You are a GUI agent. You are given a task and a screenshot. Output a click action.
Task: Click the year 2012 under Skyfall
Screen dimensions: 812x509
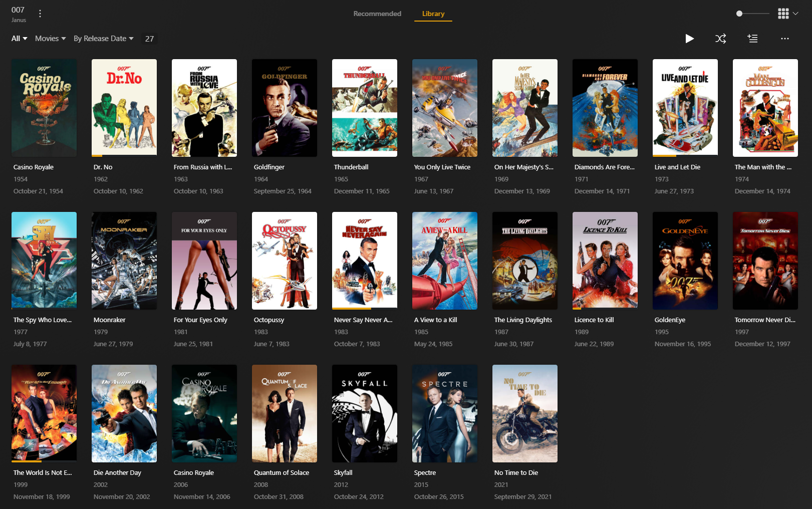[x=341, y=485]
